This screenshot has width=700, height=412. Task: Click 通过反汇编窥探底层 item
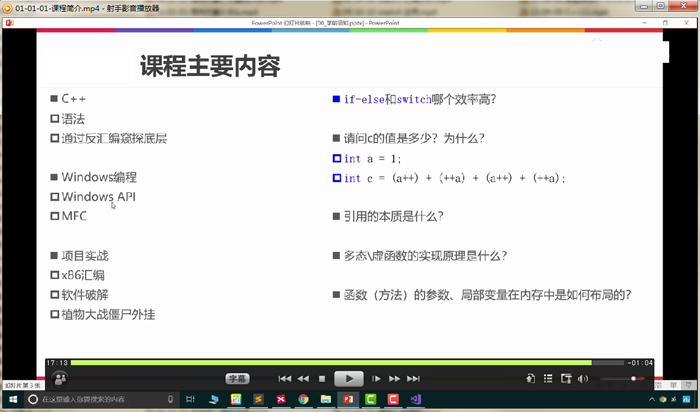click(x=114, y=138)
